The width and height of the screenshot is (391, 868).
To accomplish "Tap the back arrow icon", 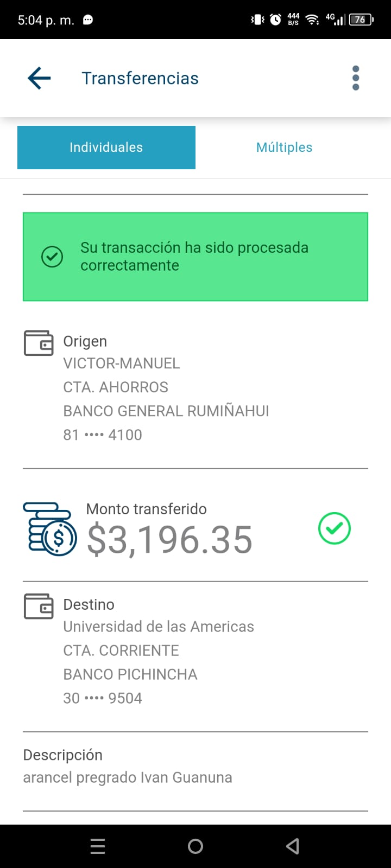I will [39, 78].
